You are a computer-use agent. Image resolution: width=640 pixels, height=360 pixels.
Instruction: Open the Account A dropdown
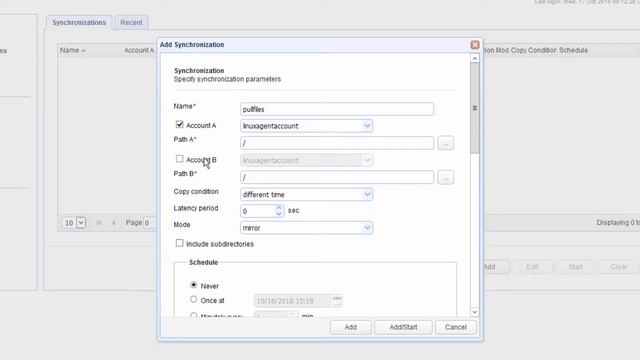[x=367, y=126]
